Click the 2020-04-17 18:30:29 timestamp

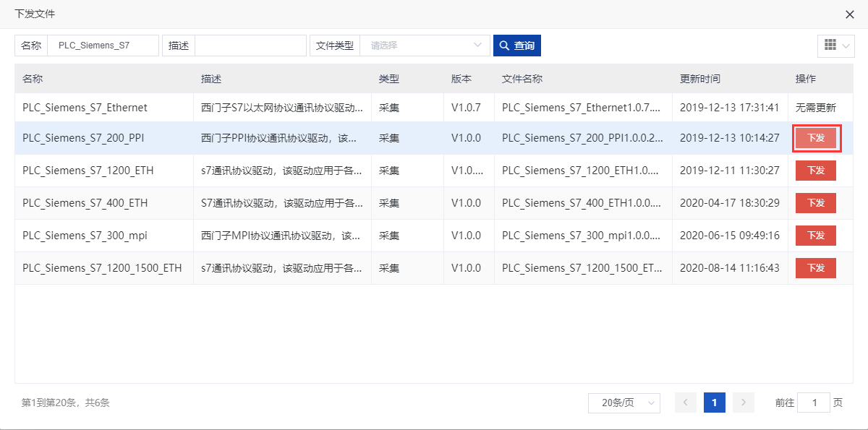(x=730, y=203)
